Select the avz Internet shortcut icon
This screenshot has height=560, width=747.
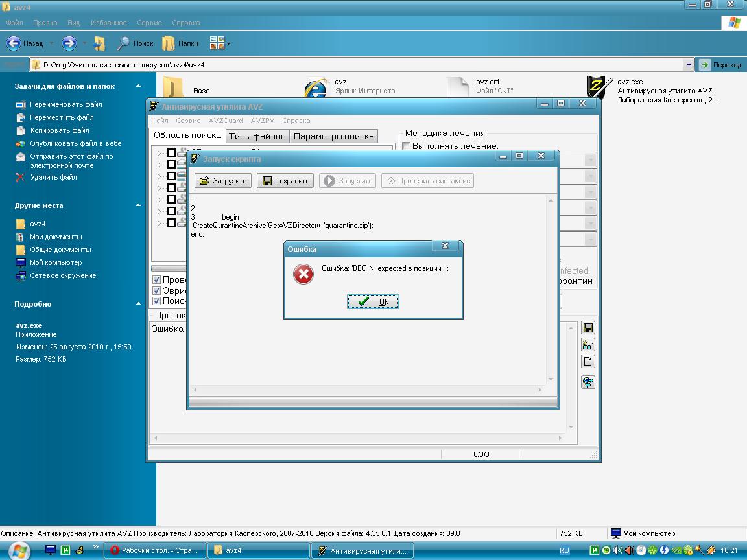316,88
